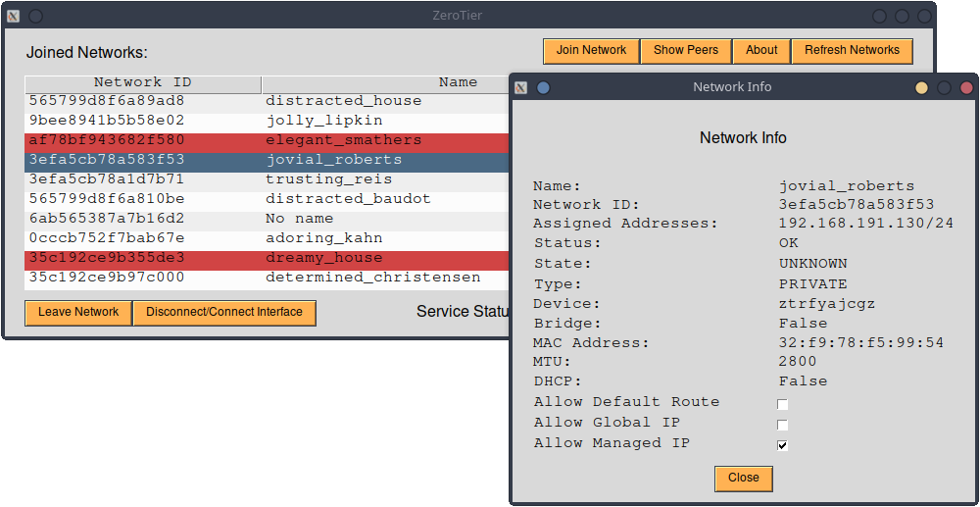980x507 pixels.
Task: Enable the Allow Global IP checkbox
Action: pyautogui.click(x=782, y=425)
